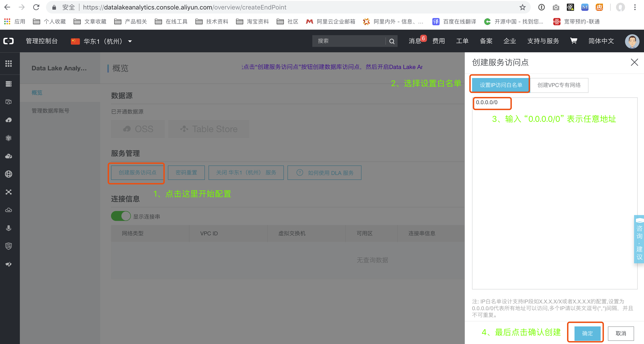Click the 管理控制台 link
This screenshot has width=644, height=344.
(x=42, y=41)
